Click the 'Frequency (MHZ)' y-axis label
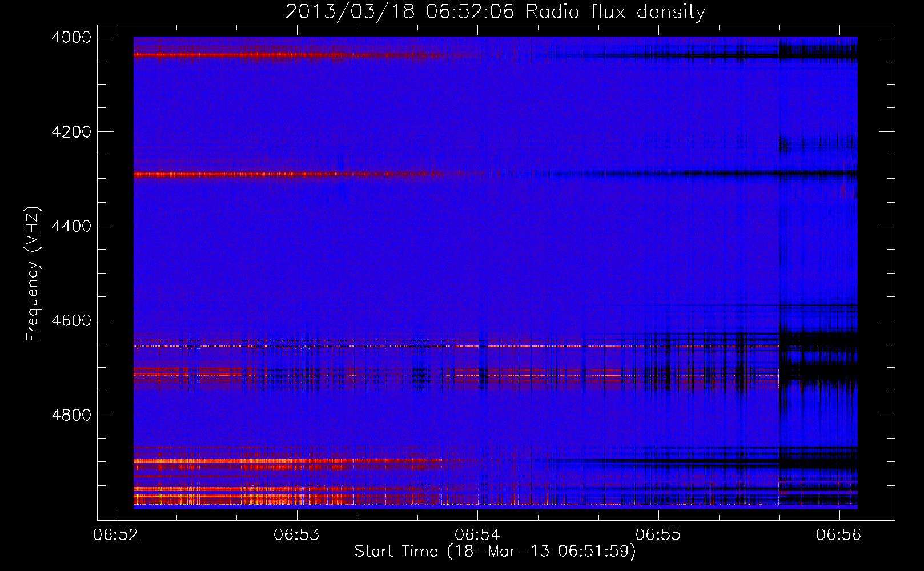The width and height of the screenshot is (924, 571). tap(33, 274)
